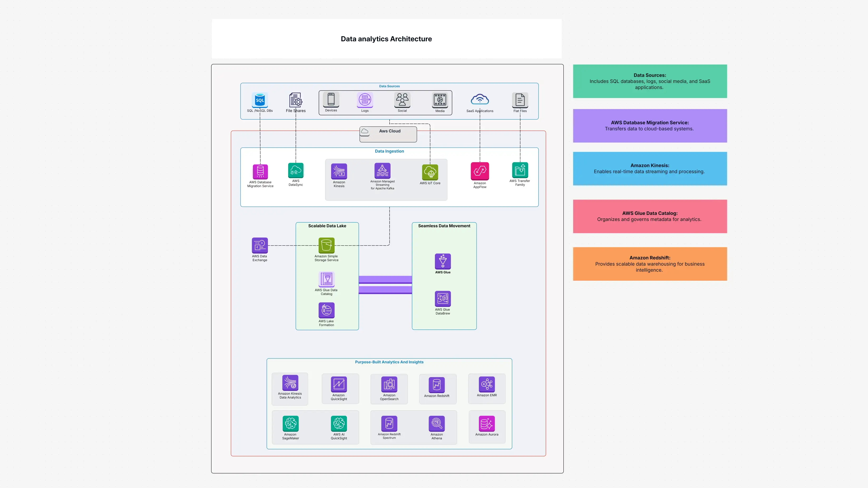Viewport: 868px width, 488px height.
Task: Select the AWS DataSync icon
Action: pos(295,171)
